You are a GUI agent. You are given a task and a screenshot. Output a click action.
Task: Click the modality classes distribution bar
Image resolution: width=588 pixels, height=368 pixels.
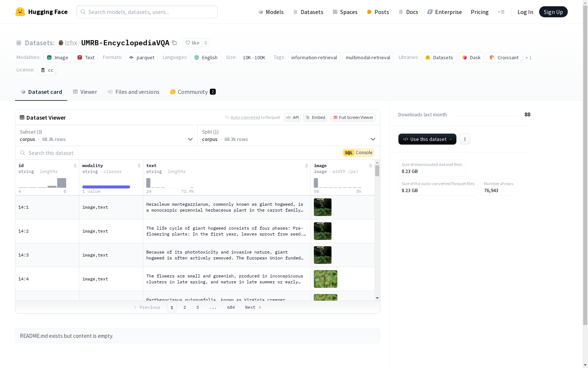106,187
